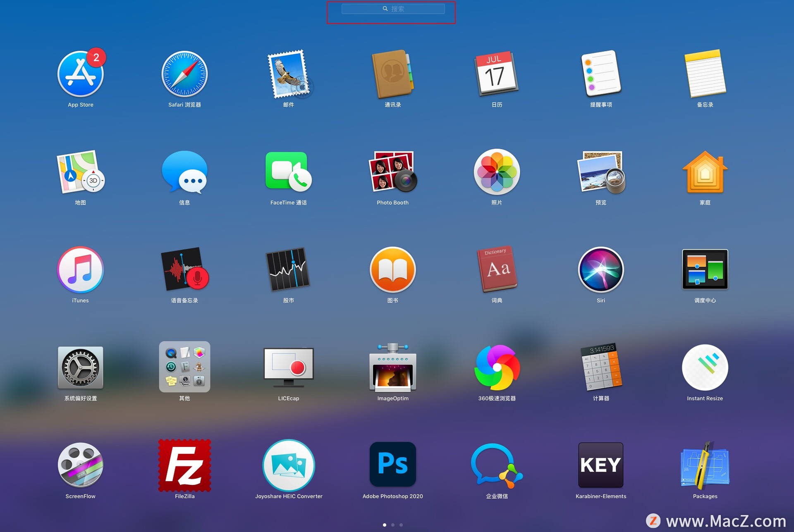
Task: Open the 股市 Stocks app
Action: pos(289,270)
